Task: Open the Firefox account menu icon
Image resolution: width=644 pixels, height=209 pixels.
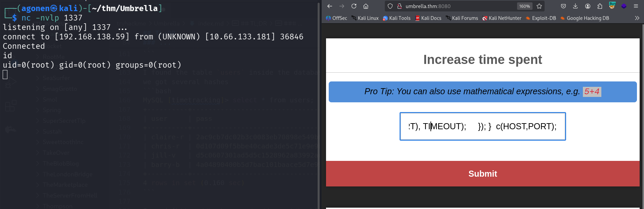Action: click(588, 6)
